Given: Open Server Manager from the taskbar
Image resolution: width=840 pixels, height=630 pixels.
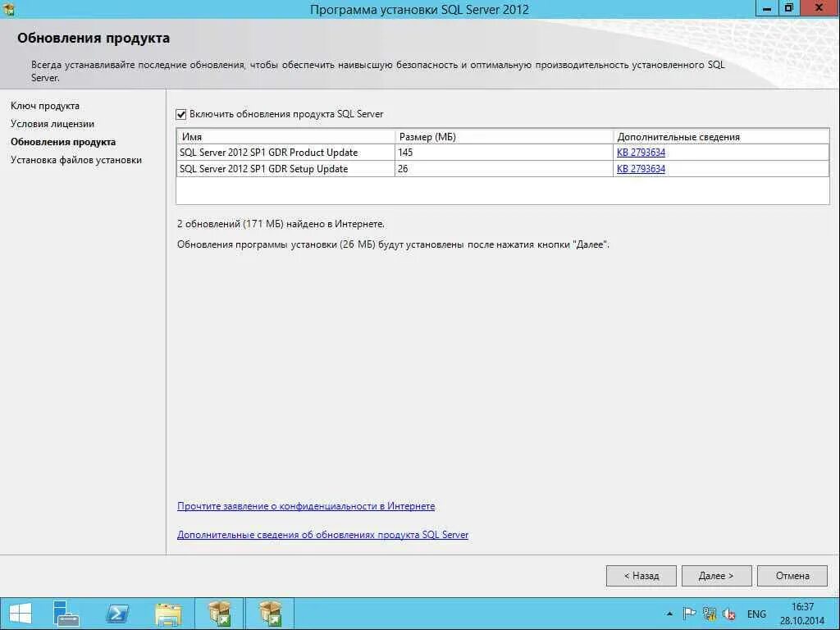Looking at the screenshot, I should 66,614.
